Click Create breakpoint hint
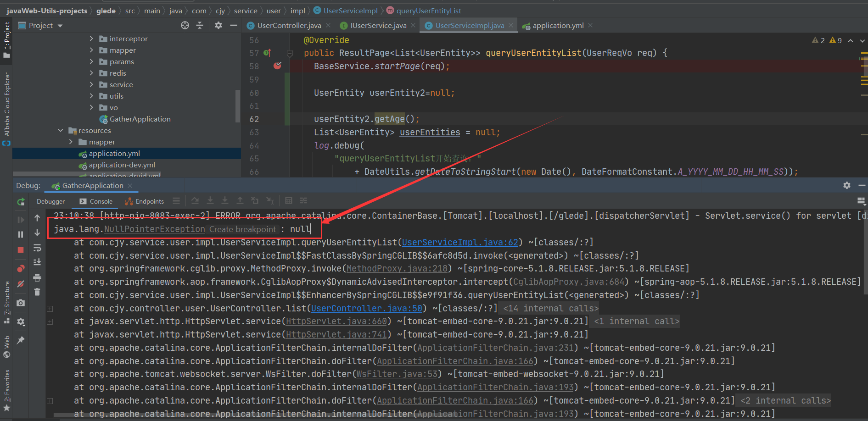The height and width of the screenshot is (421, 868). coord(243,229)
